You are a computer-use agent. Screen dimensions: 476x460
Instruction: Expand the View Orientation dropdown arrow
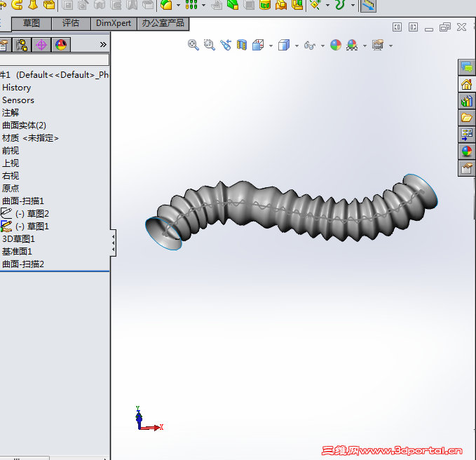pyautogui.click(x=271, y=46)
